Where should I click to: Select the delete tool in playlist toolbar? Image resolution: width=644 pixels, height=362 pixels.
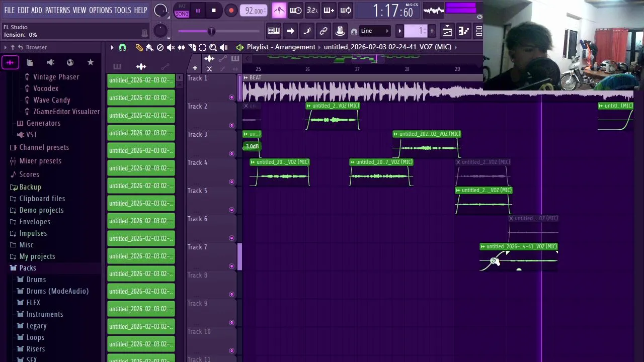pos(160,47)
